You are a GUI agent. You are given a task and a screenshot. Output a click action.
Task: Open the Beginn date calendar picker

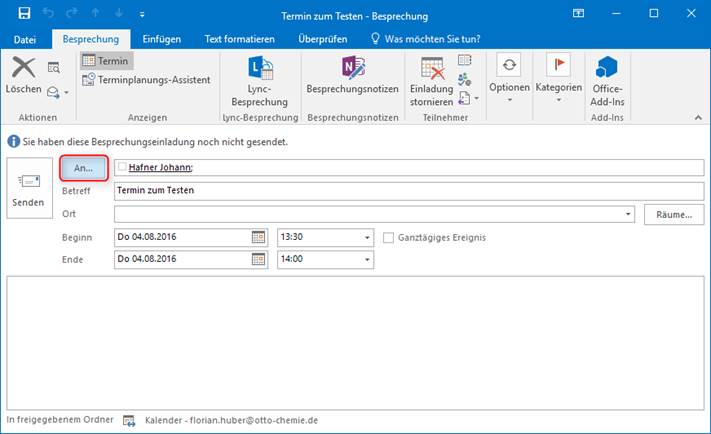(x=258, y=237)
